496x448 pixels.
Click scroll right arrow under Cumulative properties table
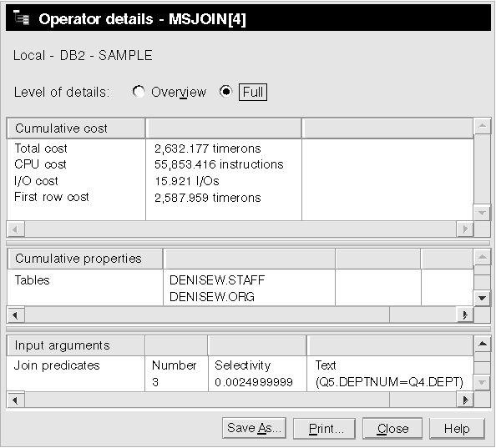(x=465, y=315)
